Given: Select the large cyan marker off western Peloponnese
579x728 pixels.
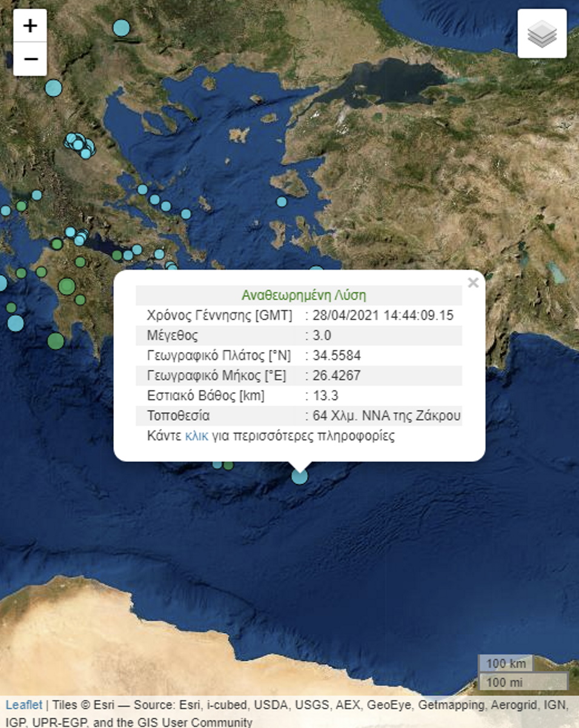Looking at the screenshot, I should [x=15, y=322].
